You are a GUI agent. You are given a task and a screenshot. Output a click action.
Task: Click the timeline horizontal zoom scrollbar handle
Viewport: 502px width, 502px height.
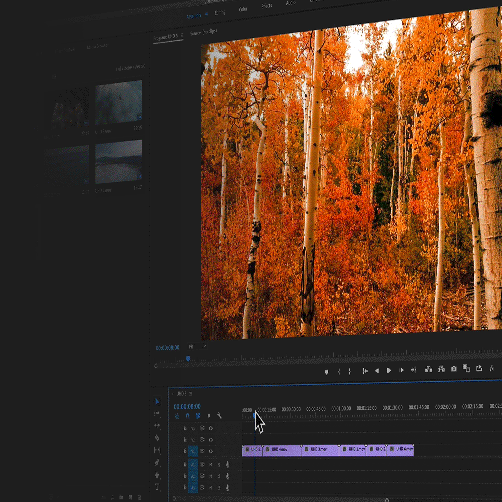coord(387,500)
